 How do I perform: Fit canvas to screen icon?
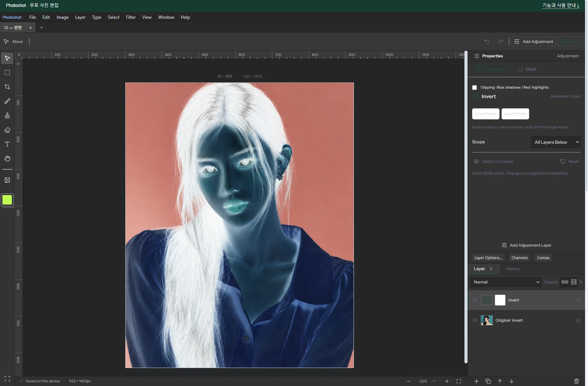click(459, 381)
